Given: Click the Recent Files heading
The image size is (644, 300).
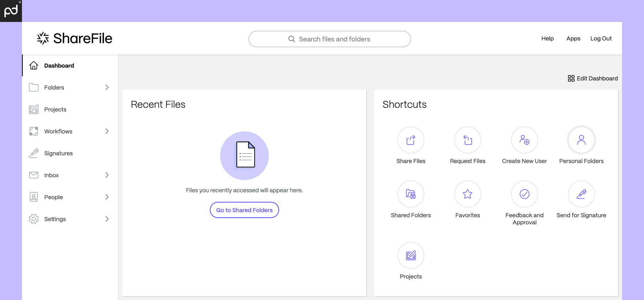Looking at the screenshot, I should [158, 104].
